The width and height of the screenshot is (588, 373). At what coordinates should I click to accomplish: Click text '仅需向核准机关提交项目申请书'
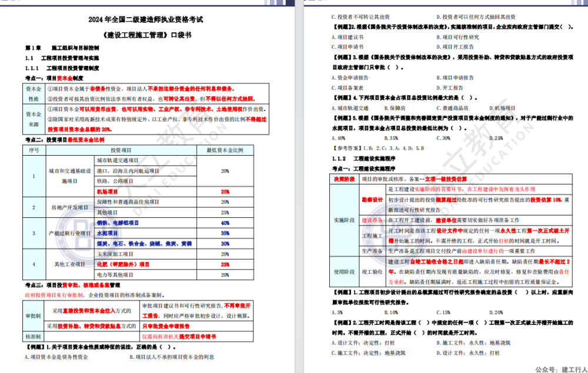(179, 337)
